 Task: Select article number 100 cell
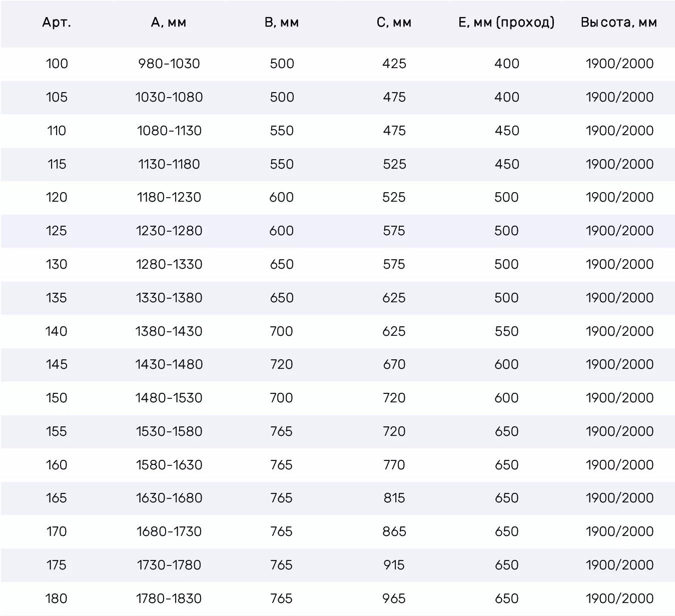[57, 64]
